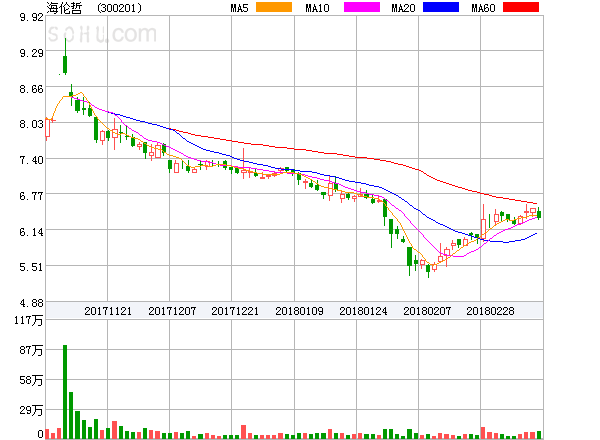The width and height of the screenshot is (600, 440).
Task: Click the MA10 legend label
Action: click(318, 8)
